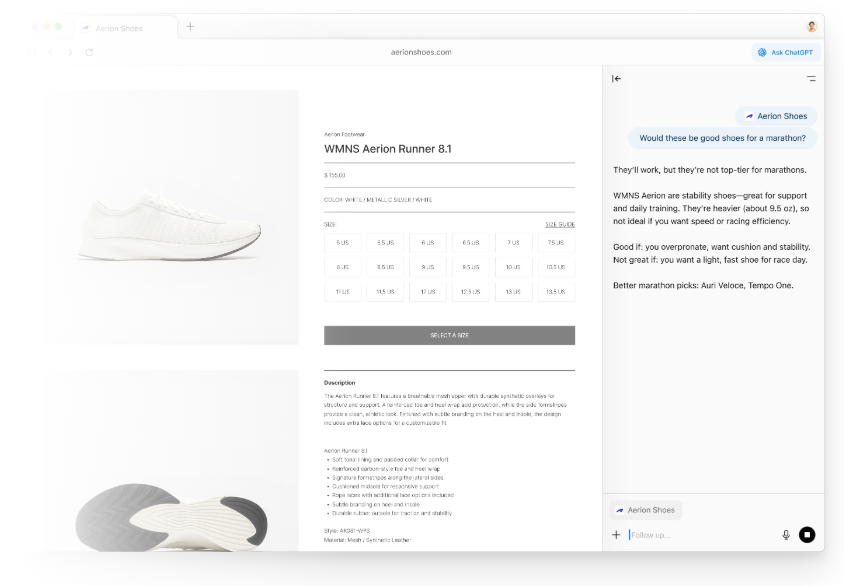The height and width of the screenshot is (586, 844).
Task: Choose size 13 US
Action: coord(514,292)
